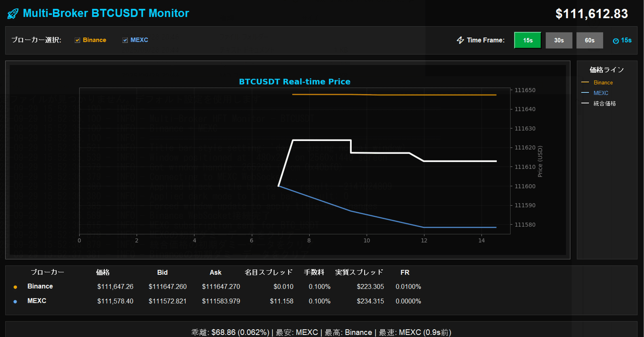Click MEXC price $111,578.40 cell

(x=115, y=301)
